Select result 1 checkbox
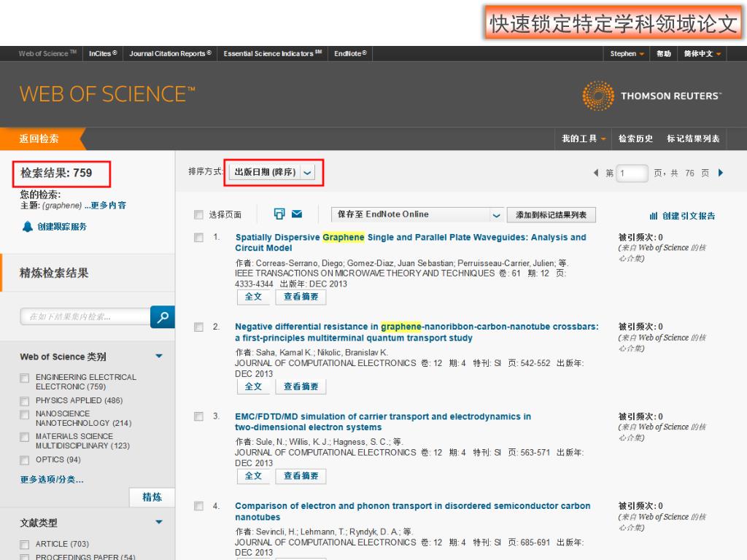Image resolution: width=747 pixels, height=560 pixels. coord(198,238)
